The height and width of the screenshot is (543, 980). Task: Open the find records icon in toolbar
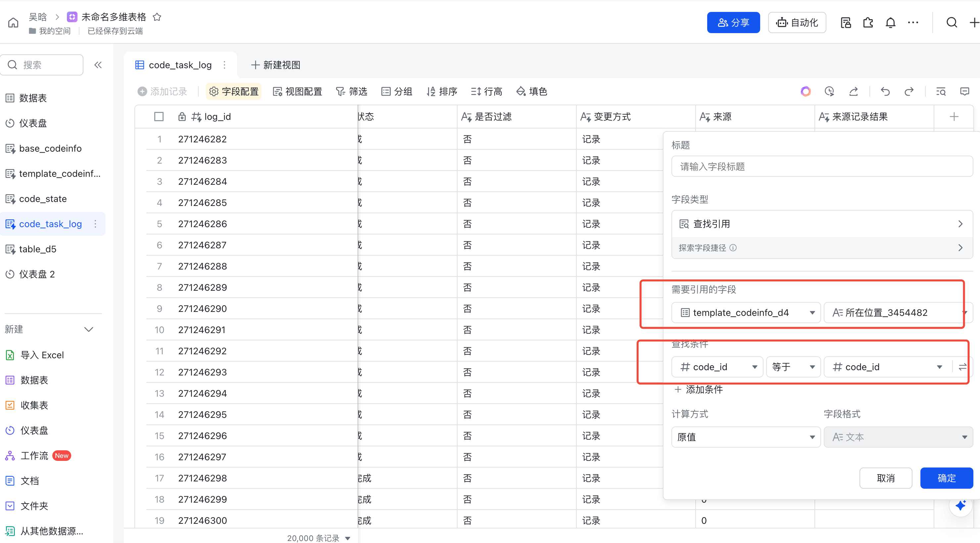pyautogui.click(x=941, y=91)
